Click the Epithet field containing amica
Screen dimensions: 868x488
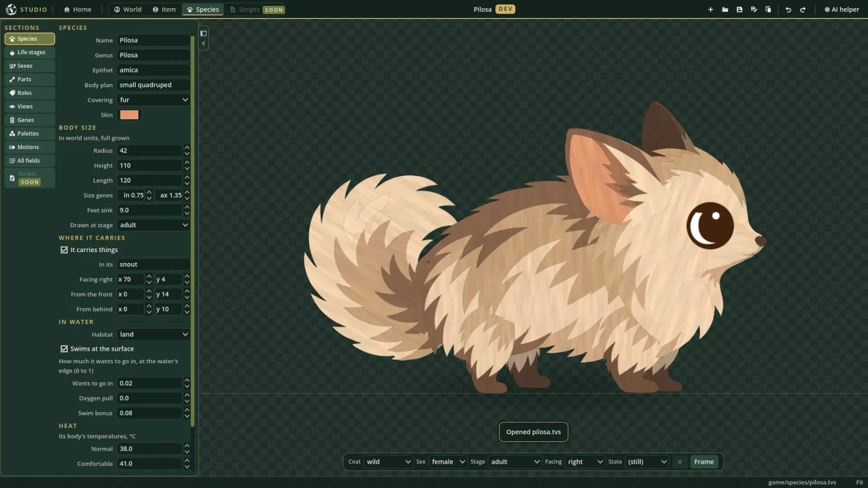(154, 70)
